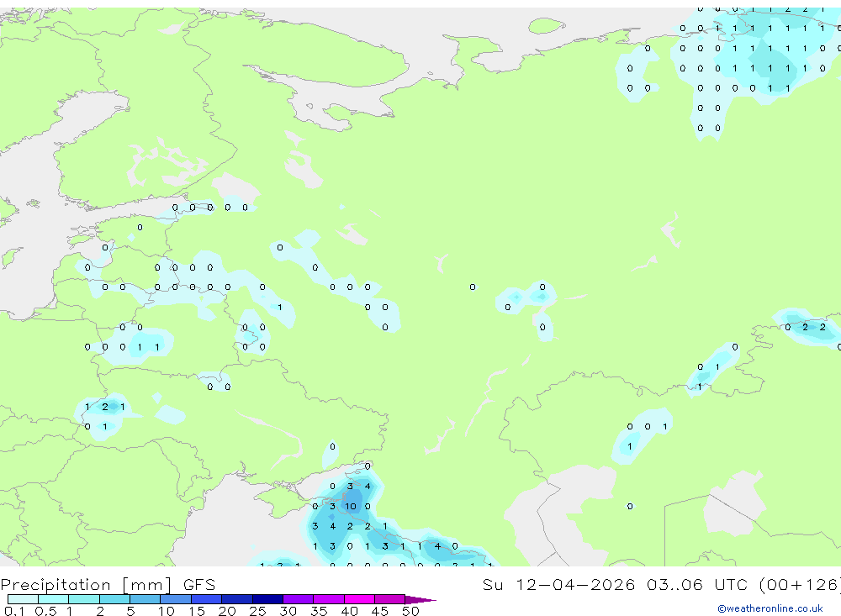The width and height of the screenshot is (841, 616).
Task: Click the '40' legend scale label
Action: tap(349, 611)
